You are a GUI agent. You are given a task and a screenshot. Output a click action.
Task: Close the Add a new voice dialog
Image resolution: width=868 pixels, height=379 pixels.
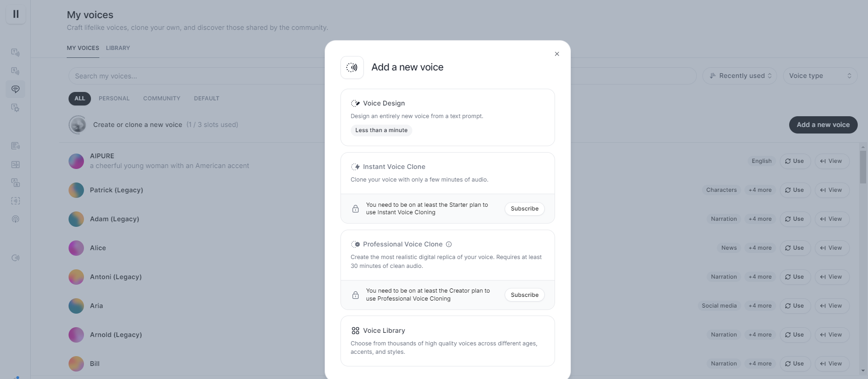click(x=557, y=54)
